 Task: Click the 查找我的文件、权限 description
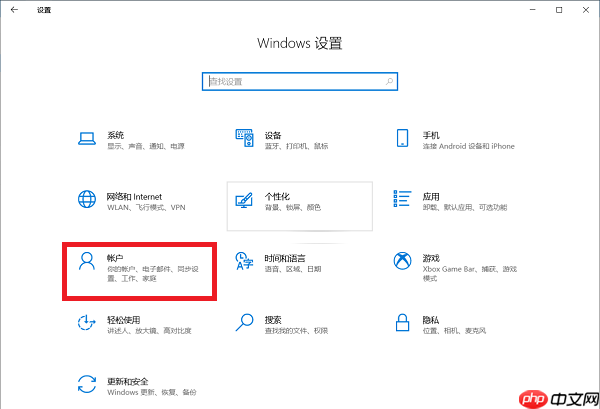tap(297, 331)
